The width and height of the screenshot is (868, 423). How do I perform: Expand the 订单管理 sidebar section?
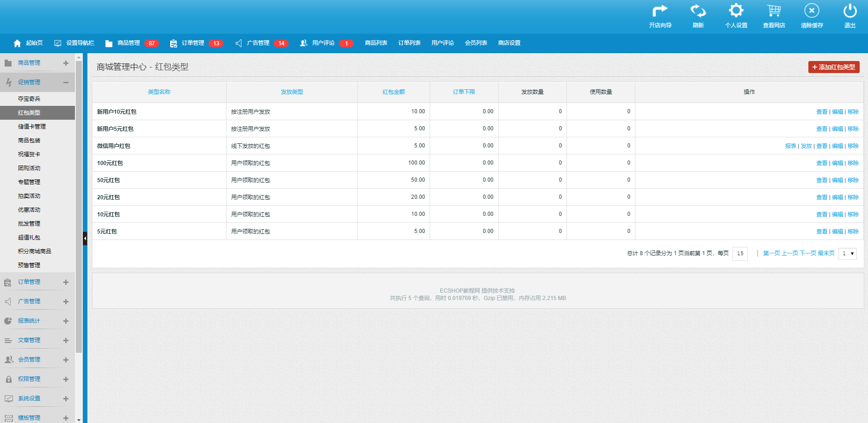(66, 282)
